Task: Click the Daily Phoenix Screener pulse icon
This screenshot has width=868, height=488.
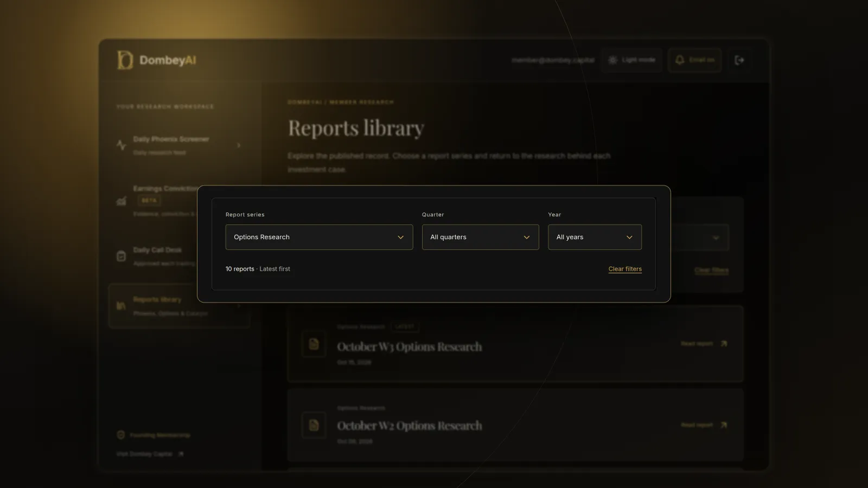Action: [x=122, y=145]
